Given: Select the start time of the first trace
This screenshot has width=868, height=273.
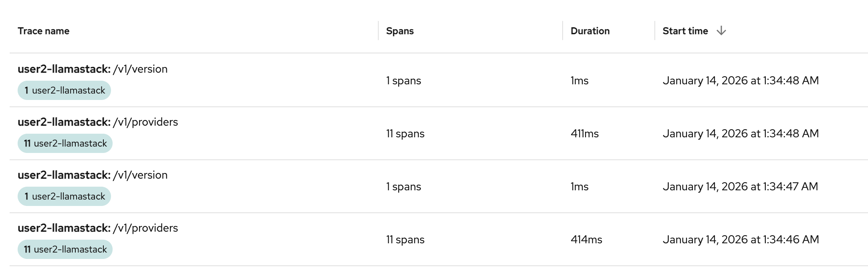Looking at the screenshot, I should 741,80.
